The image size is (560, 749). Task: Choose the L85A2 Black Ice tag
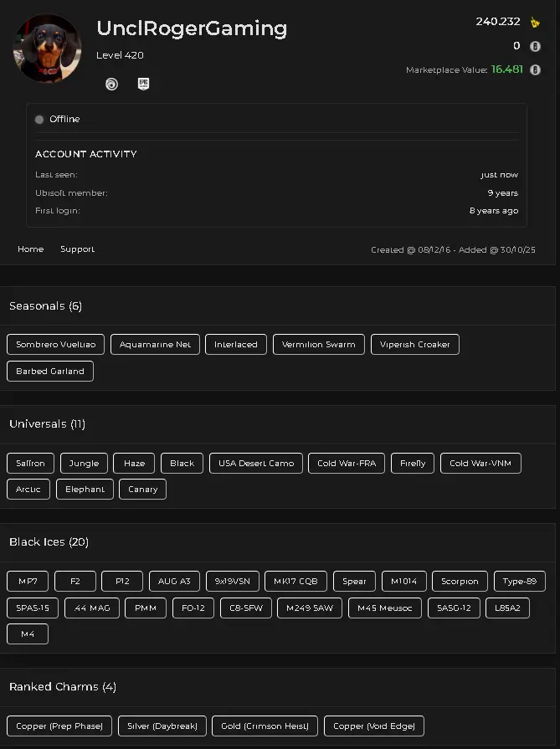point(507,608)
